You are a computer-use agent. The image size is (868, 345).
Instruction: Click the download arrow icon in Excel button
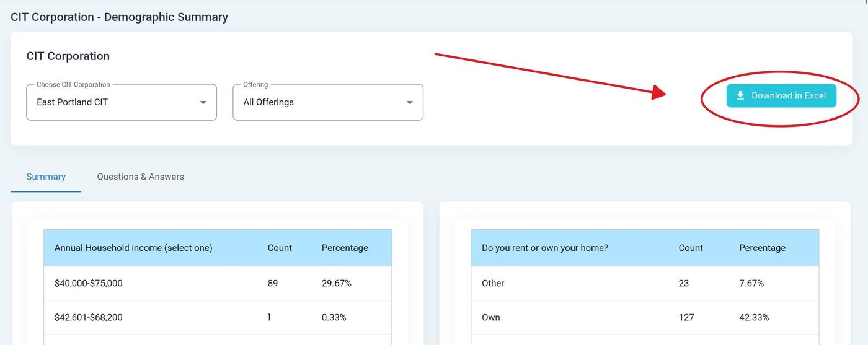[740, 96]
